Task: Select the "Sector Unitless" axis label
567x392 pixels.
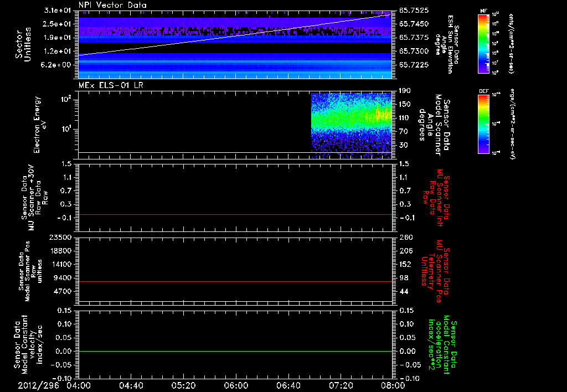Action: pos(23,44)
